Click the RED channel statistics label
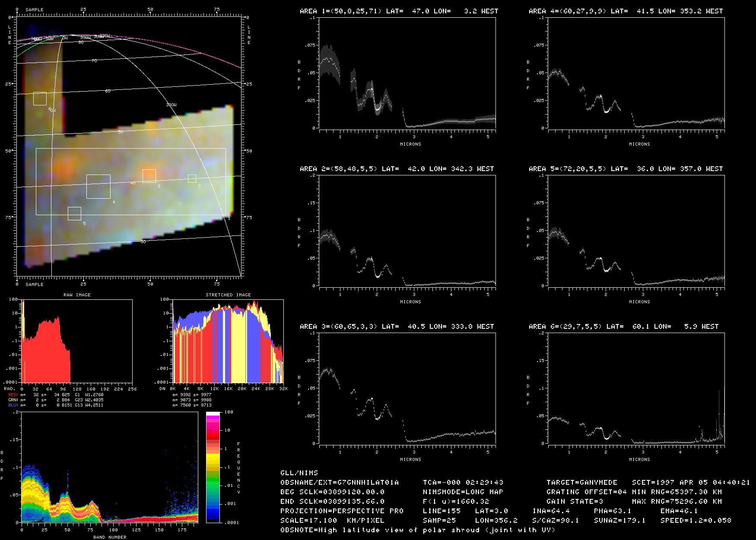 pyautogui.click(x=56, y=395)
